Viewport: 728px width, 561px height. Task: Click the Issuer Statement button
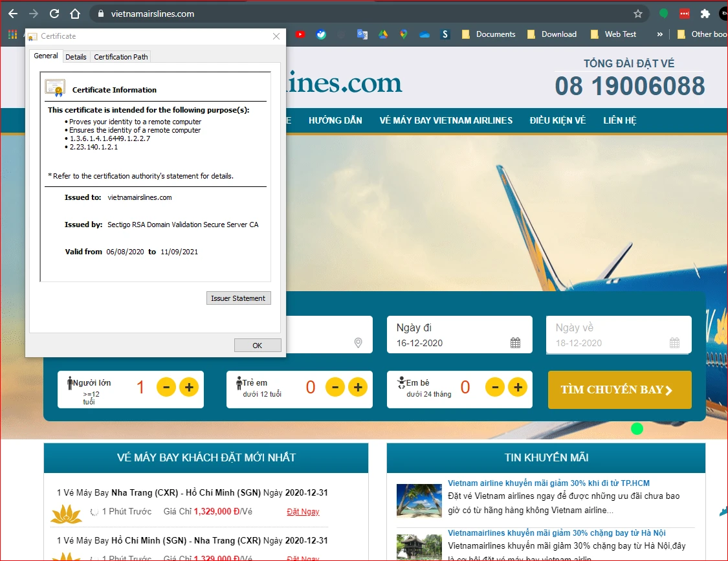[x=238, y=298]
